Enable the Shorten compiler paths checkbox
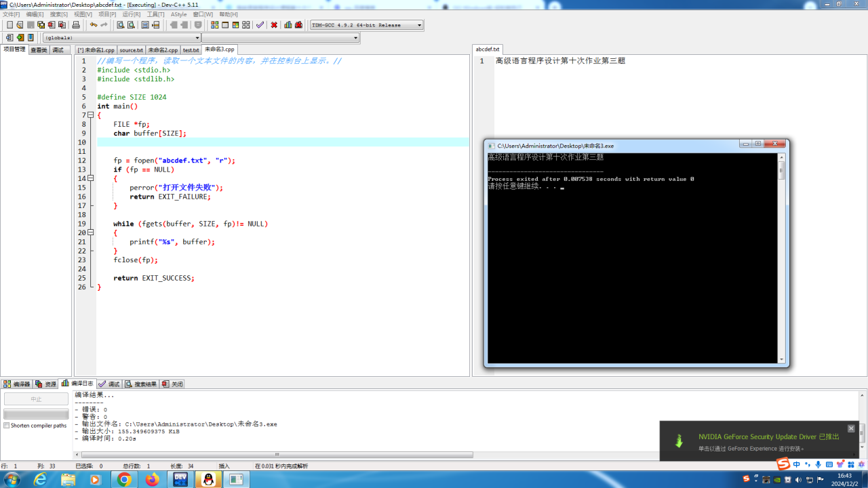This screenshot has height=488, width=868. pyautogui.click(x=7, y=426)
